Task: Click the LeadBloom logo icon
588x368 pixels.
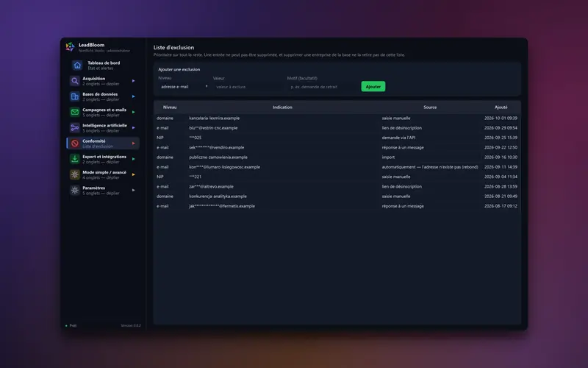Action: click(x=70, y=47)
